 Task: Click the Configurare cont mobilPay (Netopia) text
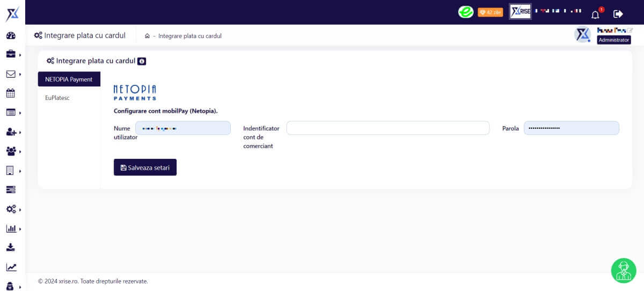click(x=165, y=111)
